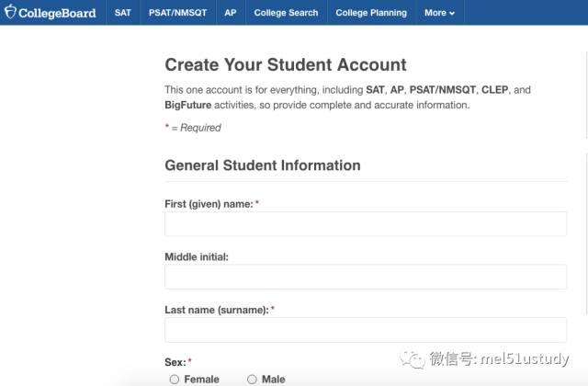
Task: Focus the First (given) name field
Action: point(366,224)
